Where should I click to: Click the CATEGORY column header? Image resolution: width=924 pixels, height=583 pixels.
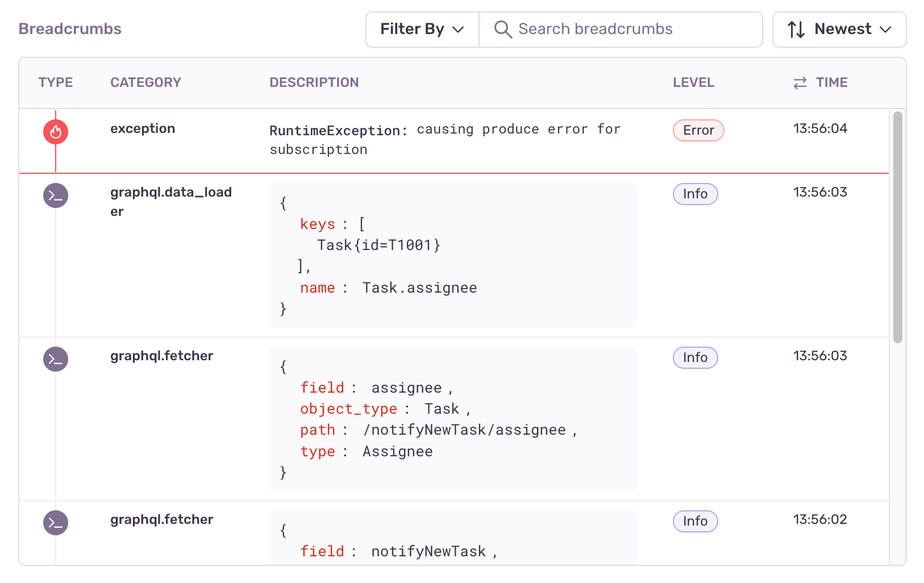coord(145,83)
